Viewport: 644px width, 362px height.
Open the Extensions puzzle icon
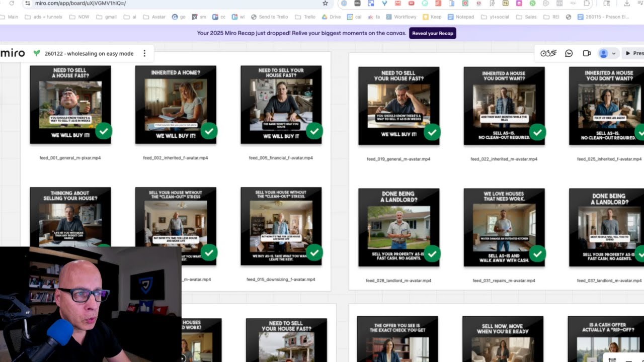click(x=587, y=4)
